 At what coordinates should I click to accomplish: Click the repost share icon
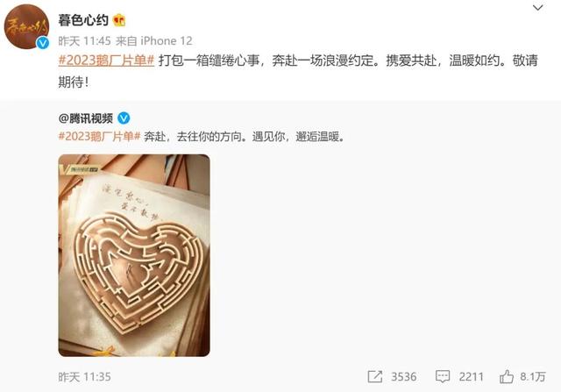coord(375,376)
